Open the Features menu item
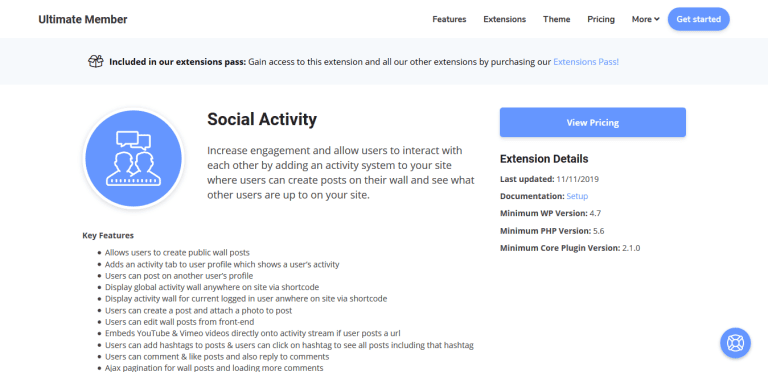 coord(449,19)
